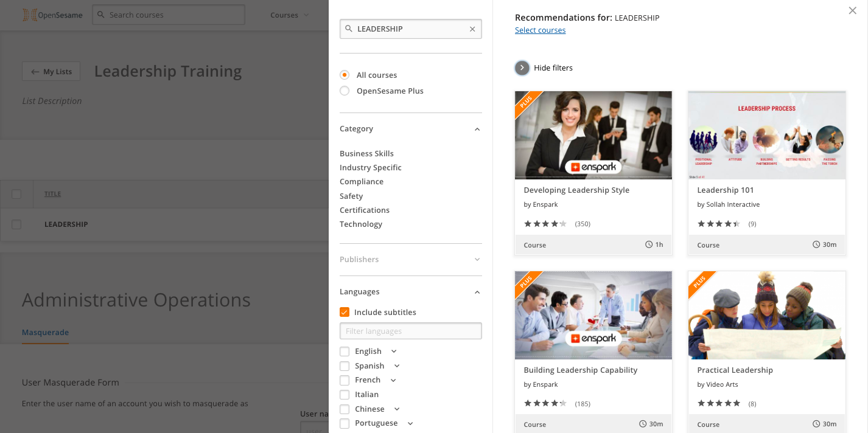Screen dimensions: 868x433
Task: Click the magnifier icon in the LEADERSHIP search box
Action: click(349, 29)
